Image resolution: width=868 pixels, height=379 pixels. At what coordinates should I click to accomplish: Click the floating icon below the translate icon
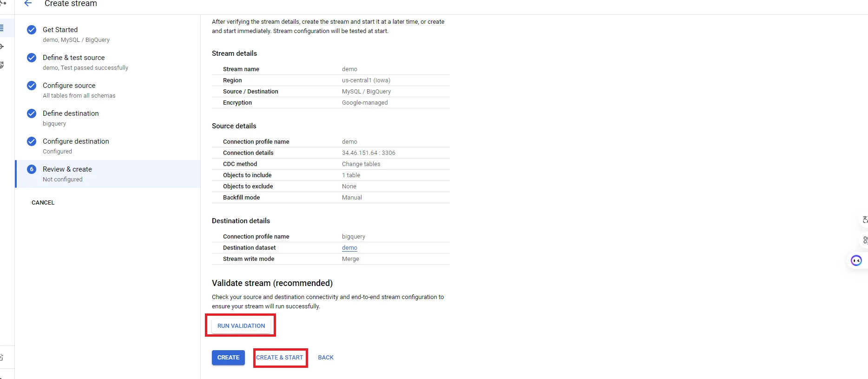click(864, 240)
